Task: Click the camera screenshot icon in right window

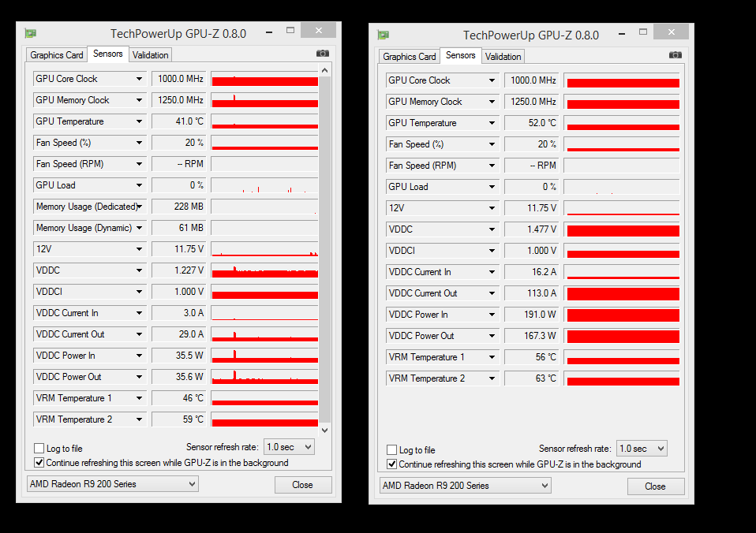Action: coord(676,55)
